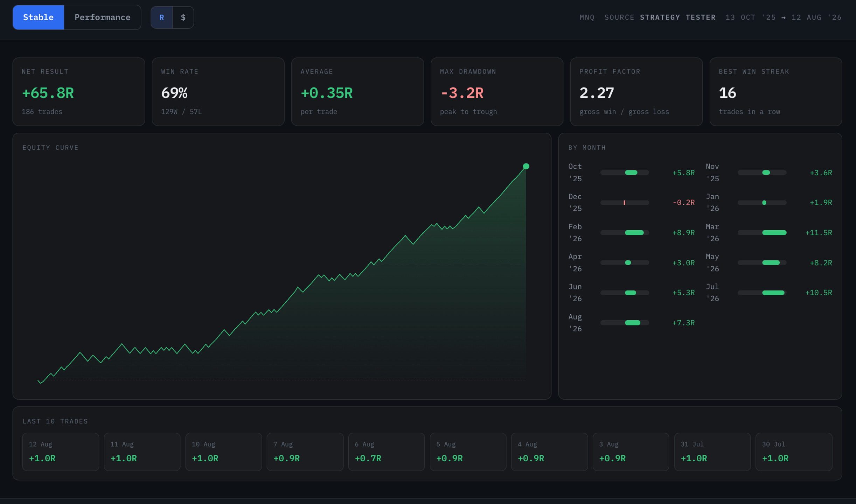The width and height of the screenshot is (856, 504).
Task: Select the Max Drawdown -3.2R value
Action: click(462, 93)
